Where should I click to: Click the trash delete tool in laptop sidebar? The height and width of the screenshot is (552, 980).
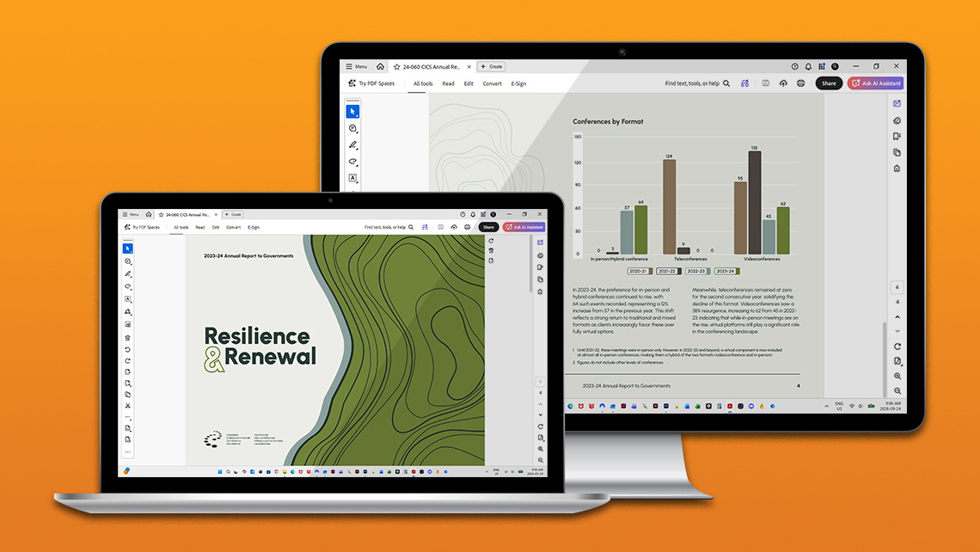(127, 338)
